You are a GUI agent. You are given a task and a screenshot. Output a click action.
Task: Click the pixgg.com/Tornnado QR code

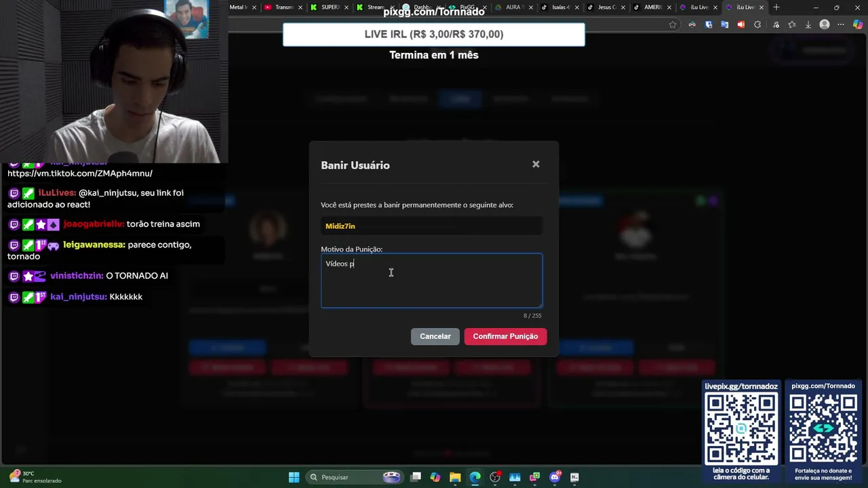coord(823,428)
